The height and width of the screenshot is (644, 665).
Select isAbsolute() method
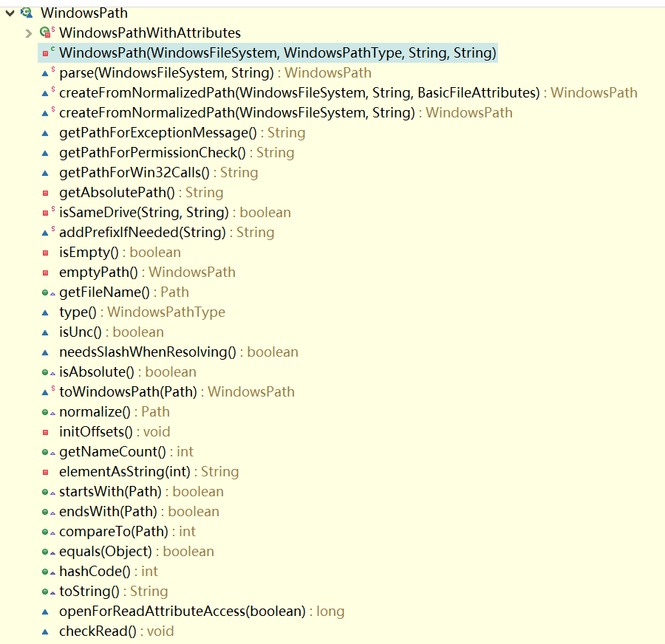pos(128,371)
